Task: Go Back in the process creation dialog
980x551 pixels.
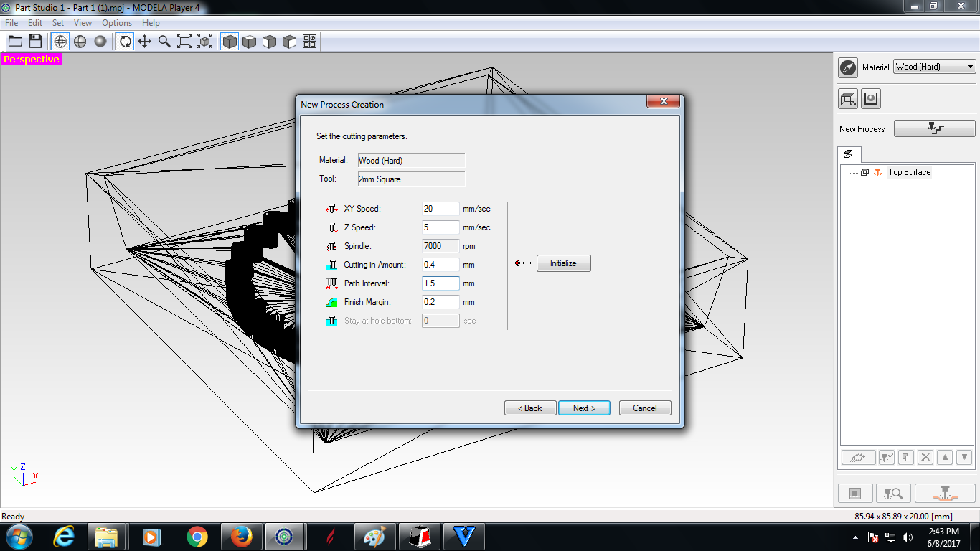Action: (530, 408)
